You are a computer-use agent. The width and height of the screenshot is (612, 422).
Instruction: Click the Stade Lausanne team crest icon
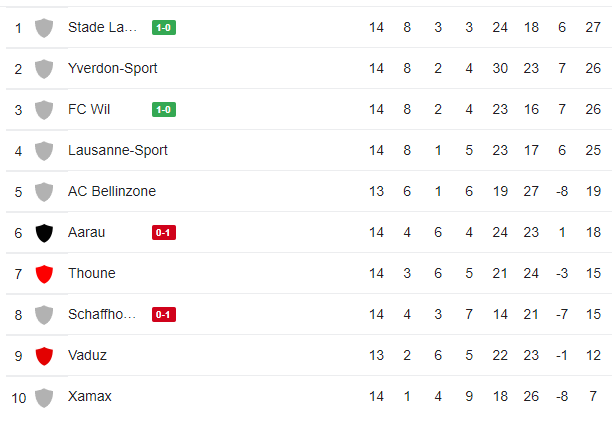[x=43, y=28]
